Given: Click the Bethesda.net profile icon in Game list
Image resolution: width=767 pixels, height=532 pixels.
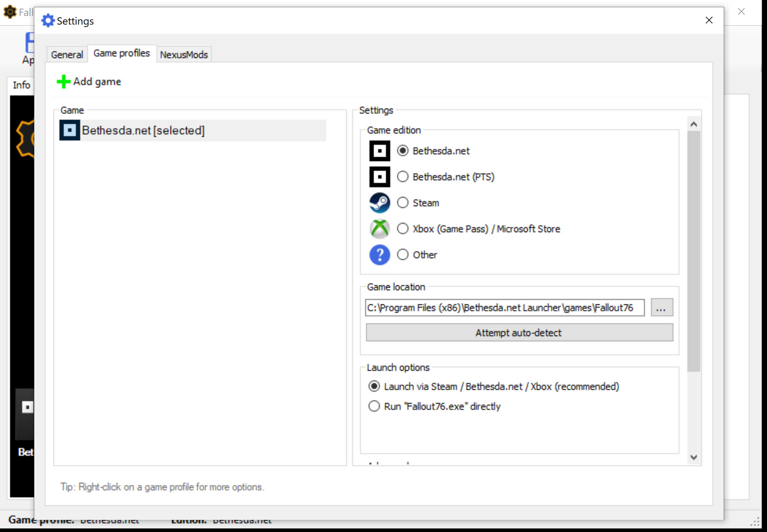Looking at the screenshot, I should tap(70, 130).
